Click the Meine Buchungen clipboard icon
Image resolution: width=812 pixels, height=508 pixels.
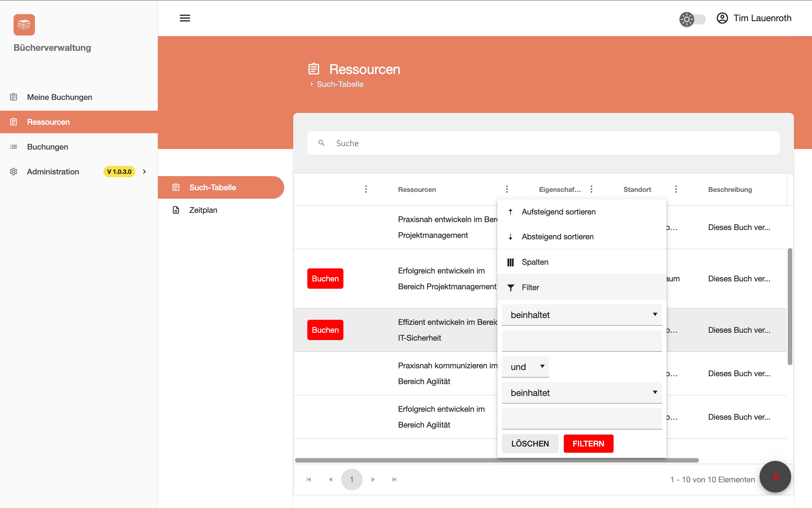click(14, 97)
